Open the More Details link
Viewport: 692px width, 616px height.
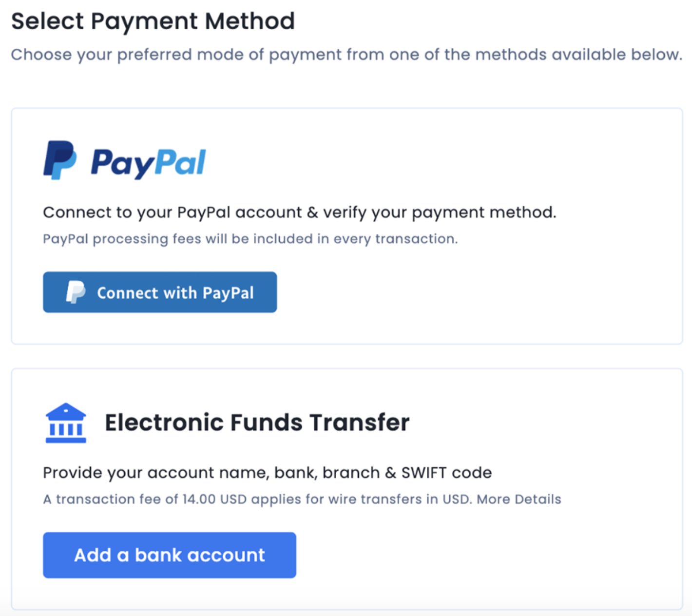519,499
